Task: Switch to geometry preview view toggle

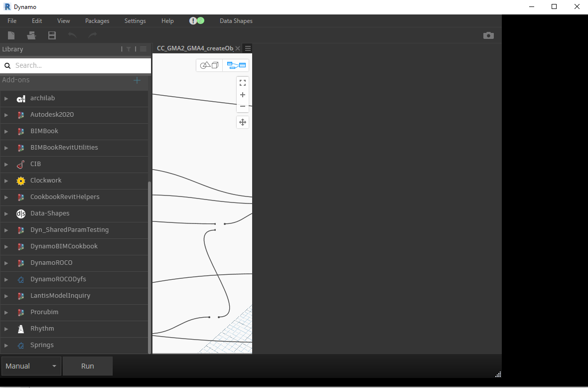Action: click(209, 65)
